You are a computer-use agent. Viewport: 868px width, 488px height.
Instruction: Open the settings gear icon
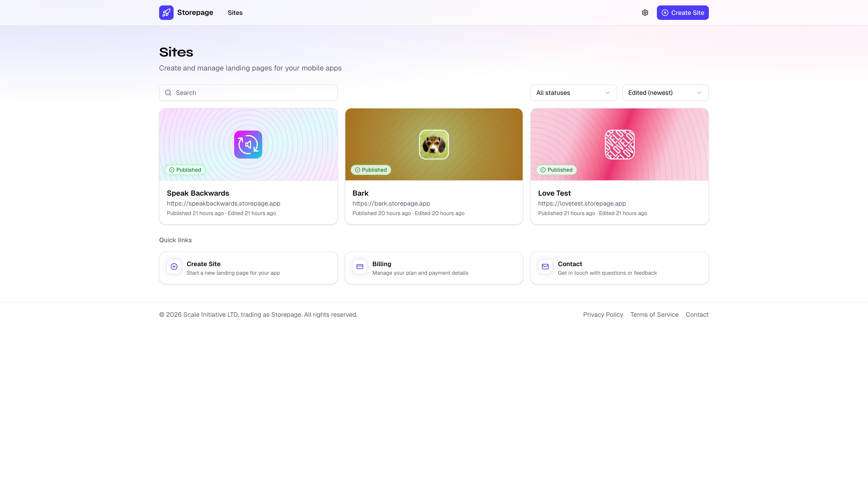(645, 12)
